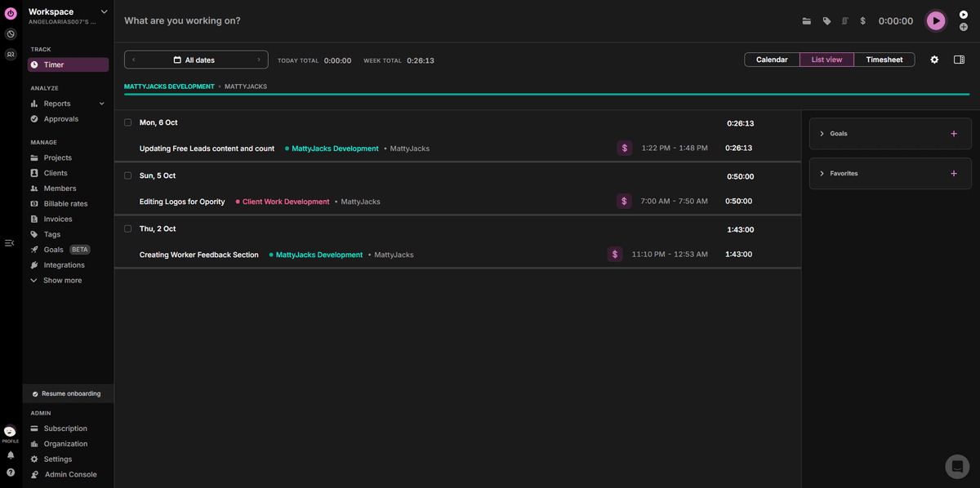The width and height of the screenshot is (980, 488).
Task: Switch to manual entry mode icon
Action: pyautogui.click(x=844, y=20)
